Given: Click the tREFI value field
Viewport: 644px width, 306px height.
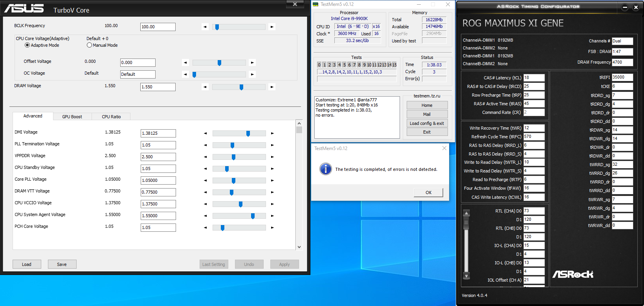Looking at the screenshot, I should pyautogui.click(x=622, y=77).
